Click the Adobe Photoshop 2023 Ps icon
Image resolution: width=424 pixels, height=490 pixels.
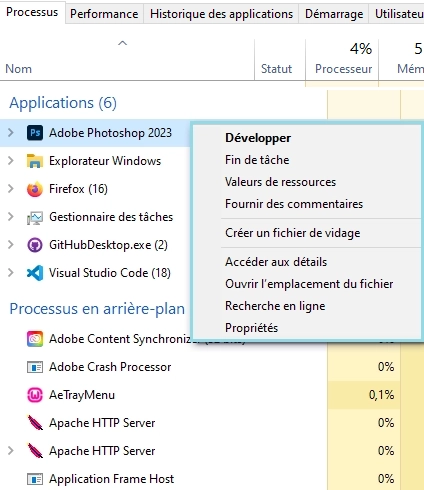pos(35,133)
